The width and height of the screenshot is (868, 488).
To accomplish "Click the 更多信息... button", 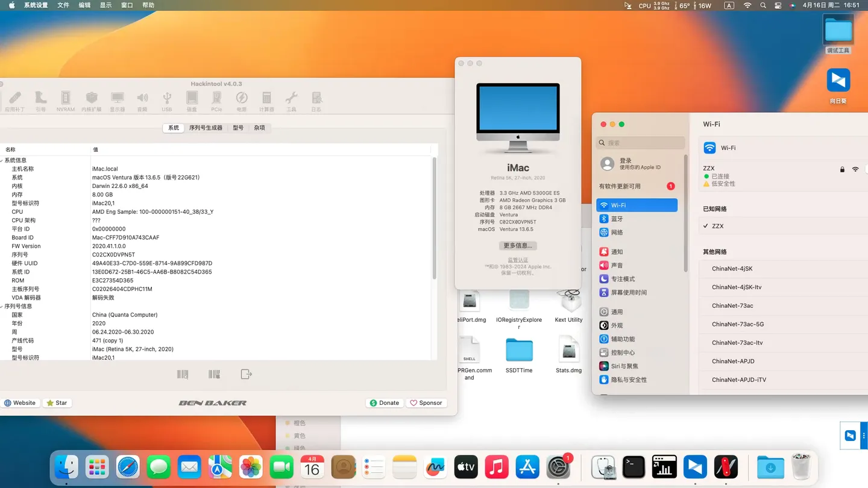I will click(x=518, y=246).
